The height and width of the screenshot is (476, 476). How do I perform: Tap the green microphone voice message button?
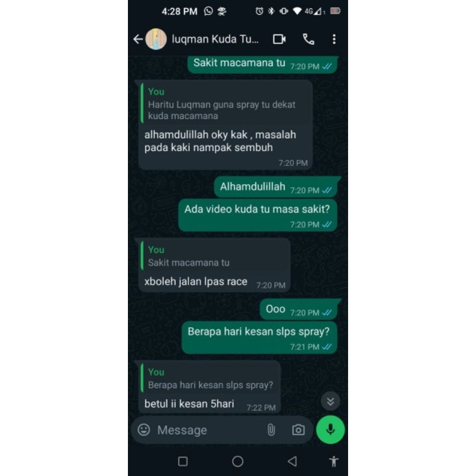tap(330, 430)
